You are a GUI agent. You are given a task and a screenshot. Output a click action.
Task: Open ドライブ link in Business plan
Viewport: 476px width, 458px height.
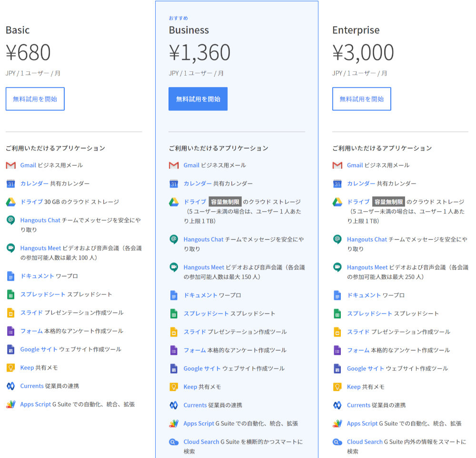tap(195, 202)
